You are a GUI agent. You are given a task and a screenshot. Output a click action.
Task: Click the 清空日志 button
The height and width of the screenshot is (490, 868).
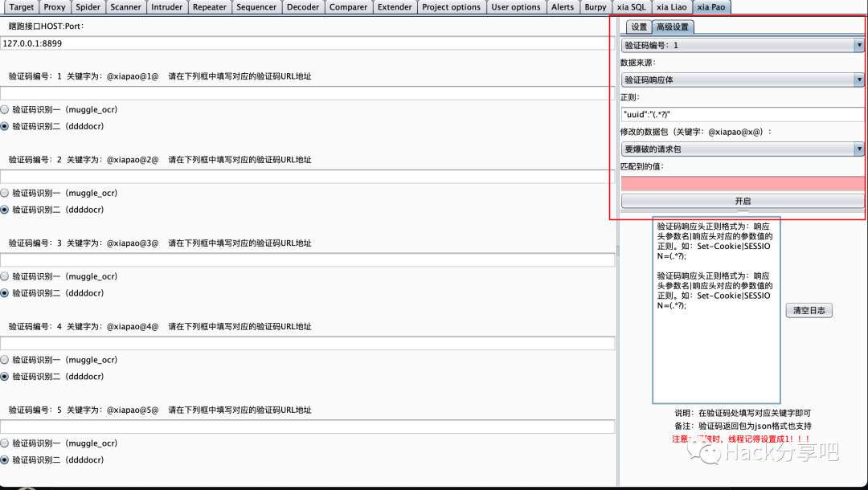point(809,311)
